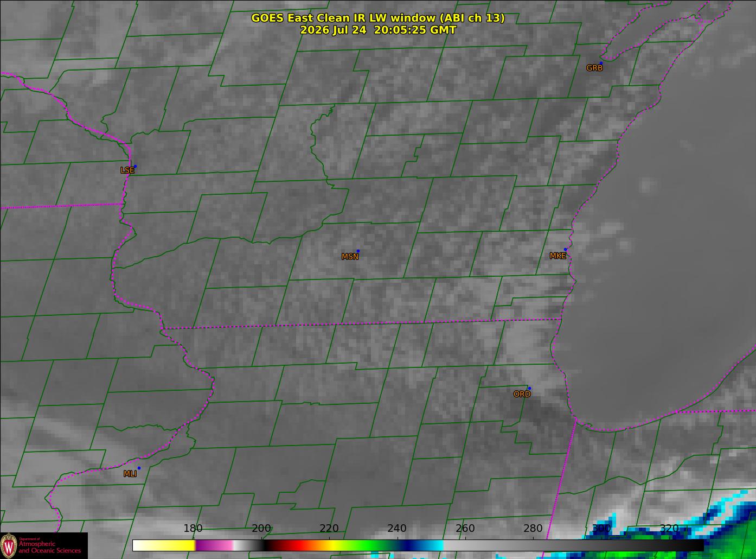756x559 pixels.
Task: Click the MSN station marker dot
Action: (x=358, y=251)
